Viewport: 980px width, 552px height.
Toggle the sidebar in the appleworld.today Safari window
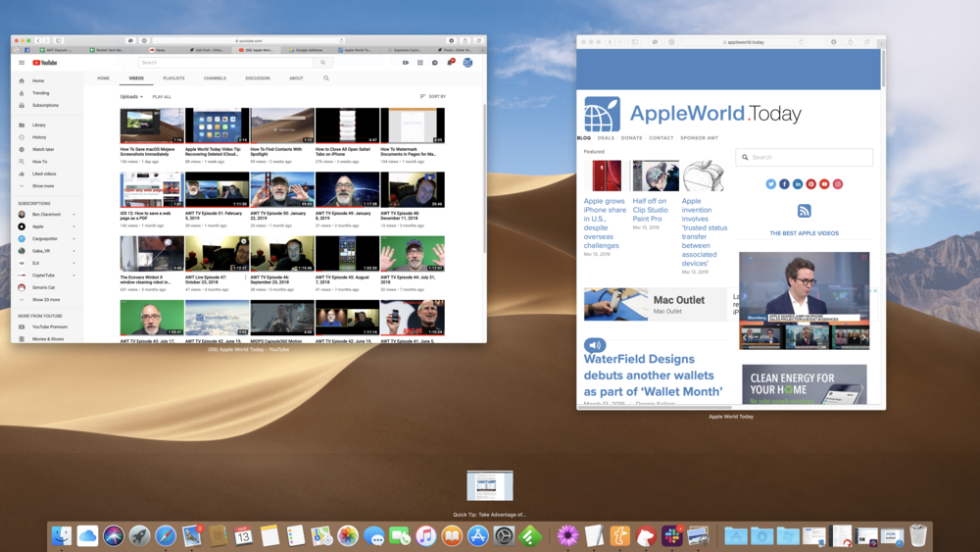[635, 42]
